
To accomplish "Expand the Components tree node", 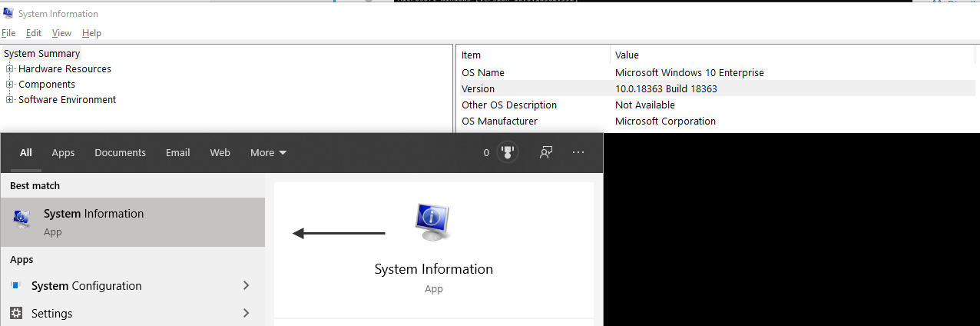I will (x=10, y=85).
